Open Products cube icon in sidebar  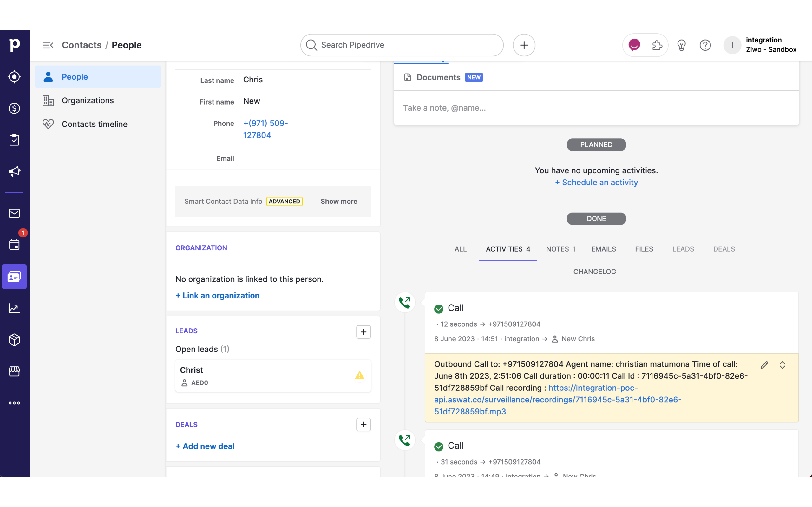coord(14,340)
